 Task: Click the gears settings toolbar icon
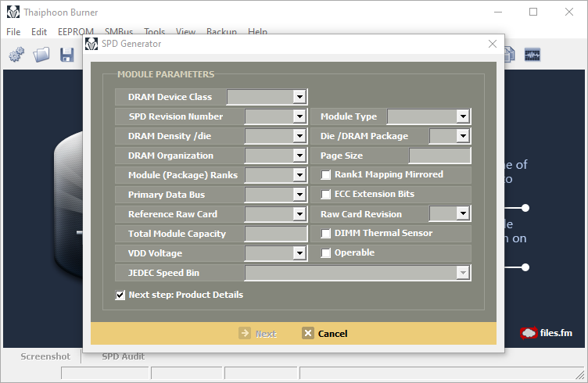[16, 55]
